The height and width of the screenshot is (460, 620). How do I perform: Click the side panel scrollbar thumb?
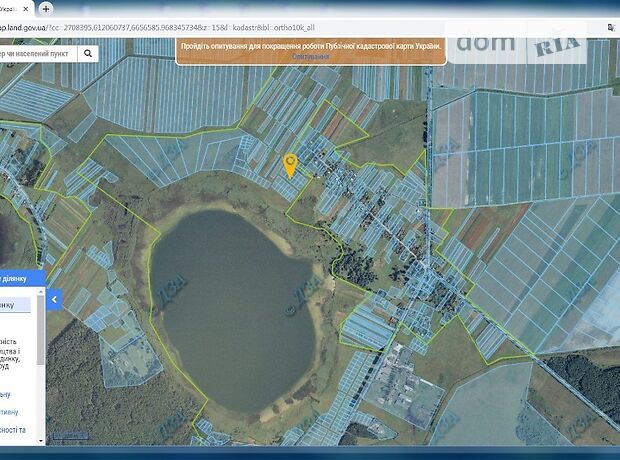pos(41,330)
